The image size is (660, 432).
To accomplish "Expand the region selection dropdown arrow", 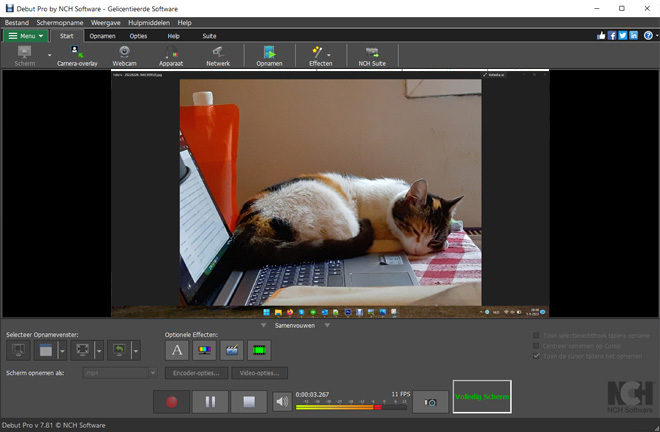I will [99, 350].
